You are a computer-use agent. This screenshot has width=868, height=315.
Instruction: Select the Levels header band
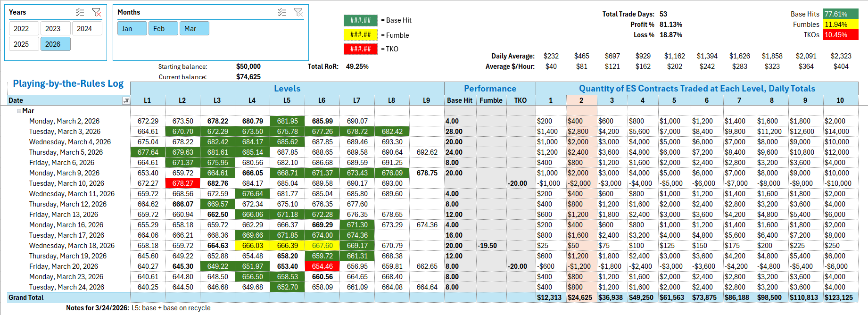(287, 89)
